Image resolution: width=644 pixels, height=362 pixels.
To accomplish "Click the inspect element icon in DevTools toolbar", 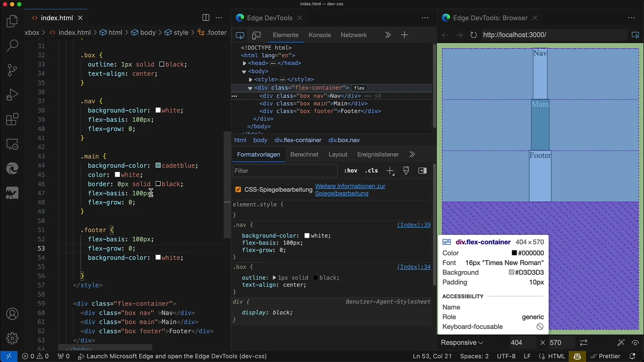I will (x=240, y=35).
